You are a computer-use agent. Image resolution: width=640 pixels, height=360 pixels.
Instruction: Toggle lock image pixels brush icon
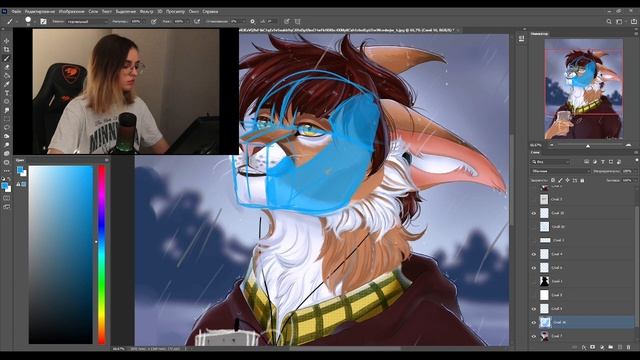(560, 180)
